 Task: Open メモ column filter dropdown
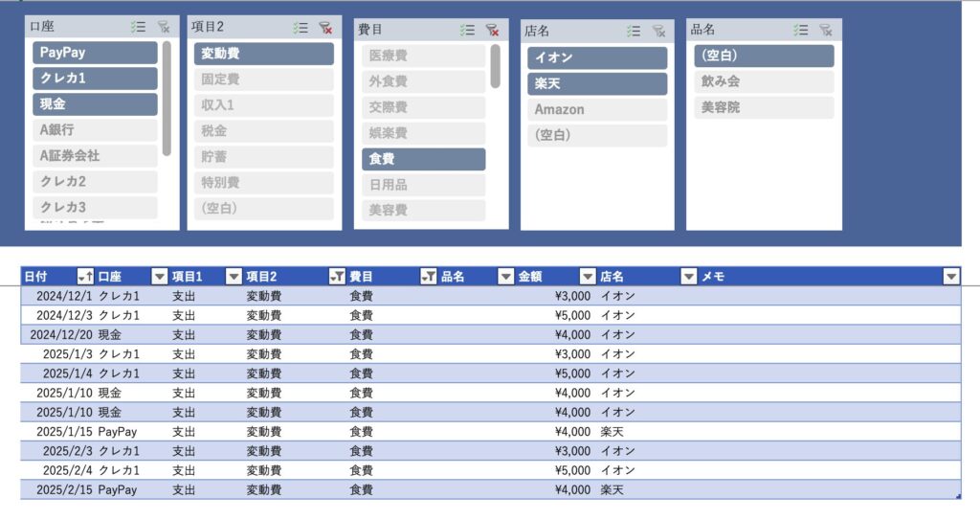coord(950,277)
